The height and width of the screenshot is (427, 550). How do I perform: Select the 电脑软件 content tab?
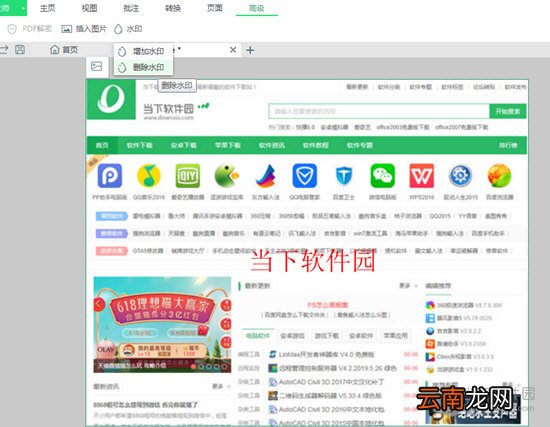258,336
